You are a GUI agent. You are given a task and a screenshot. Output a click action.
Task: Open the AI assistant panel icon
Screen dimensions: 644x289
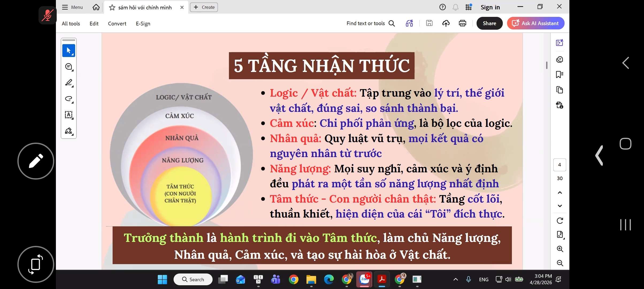pos(559,43)
